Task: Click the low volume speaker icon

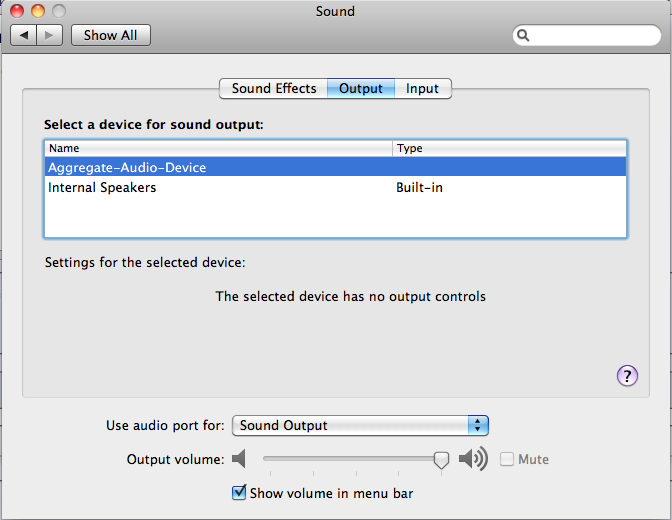Action: [239, 459]
